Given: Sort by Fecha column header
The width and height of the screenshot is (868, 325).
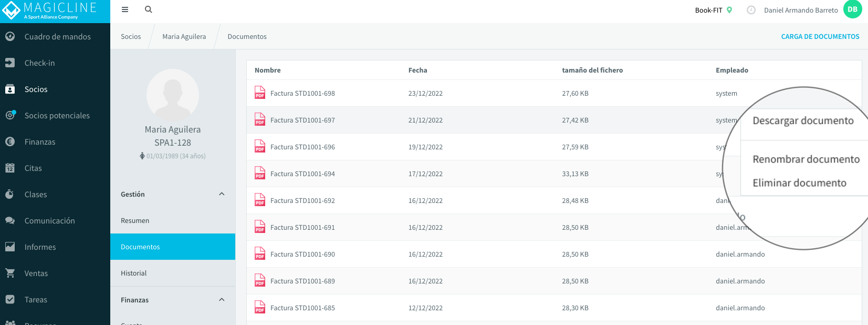Looking at the screenshot, I should 418,70.
